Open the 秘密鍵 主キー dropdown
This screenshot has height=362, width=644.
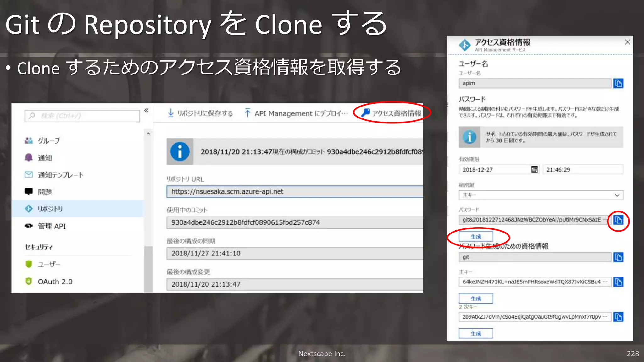point(541,195)
